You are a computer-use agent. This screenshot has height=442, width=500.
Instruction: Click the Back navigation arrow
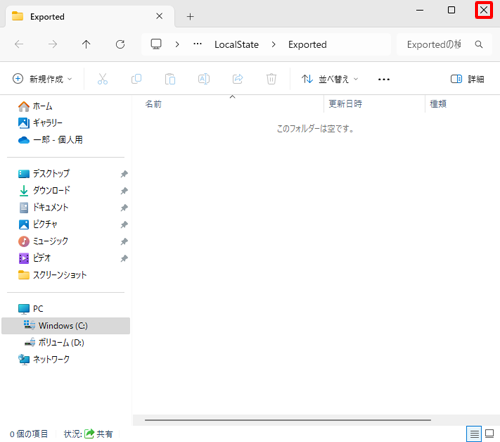(x=19, y=44)
